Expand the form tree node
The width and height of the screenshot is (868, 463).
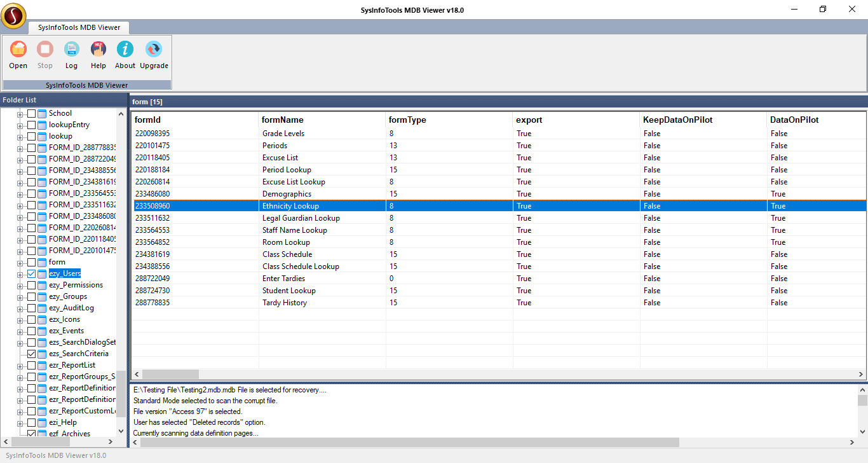[20, 263]
